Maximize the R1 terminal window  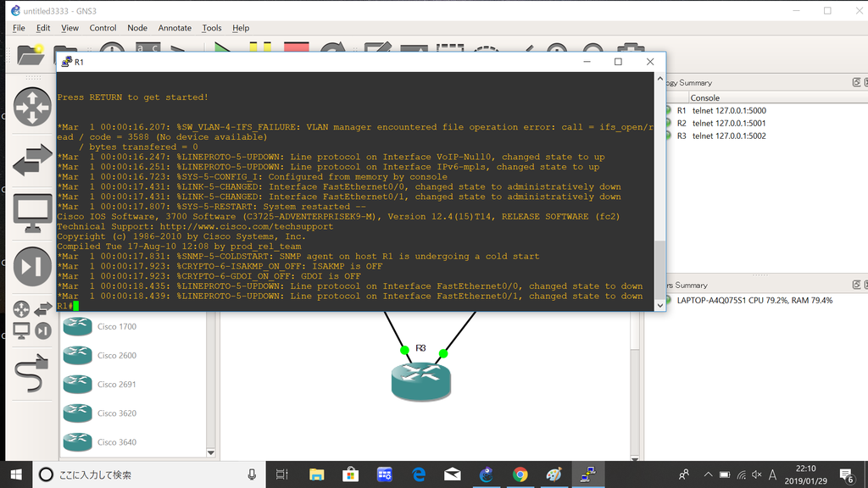click(x=618, y=62)
